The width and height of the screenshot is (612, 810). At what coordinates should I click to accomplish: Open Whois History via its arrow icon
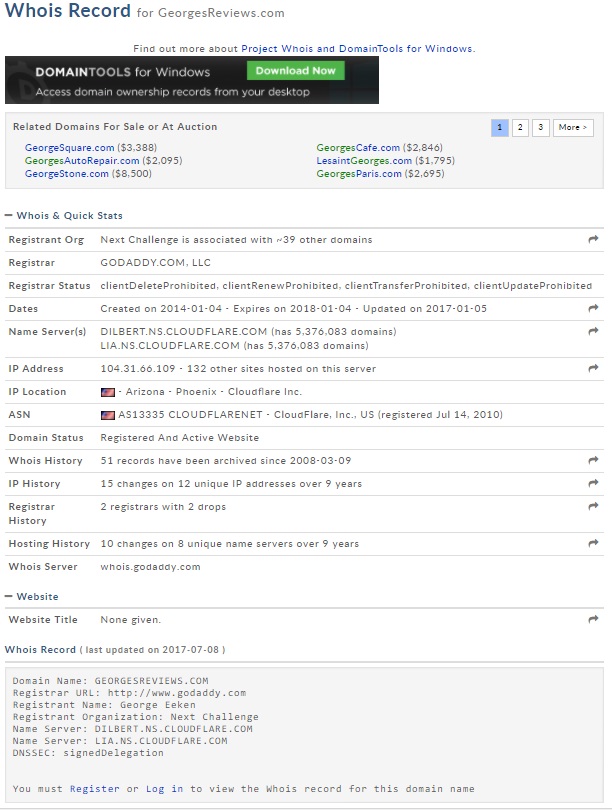(593, 461)
